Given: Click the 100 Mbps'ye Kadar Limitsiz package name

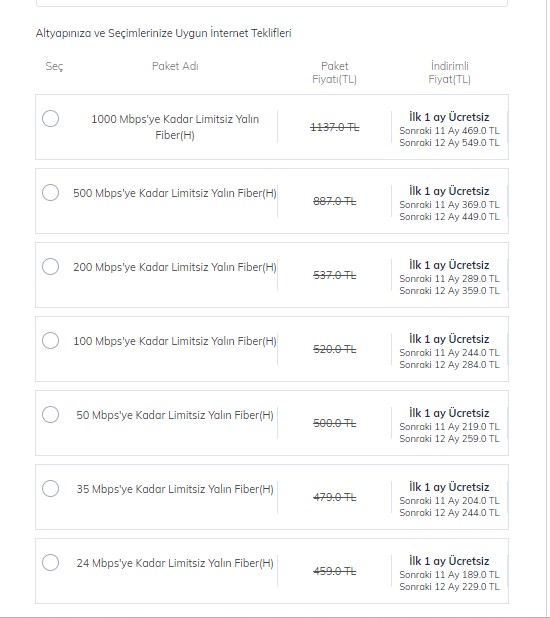Looking at the screenshot, I should pyautogui.click(x=175, y=341).
